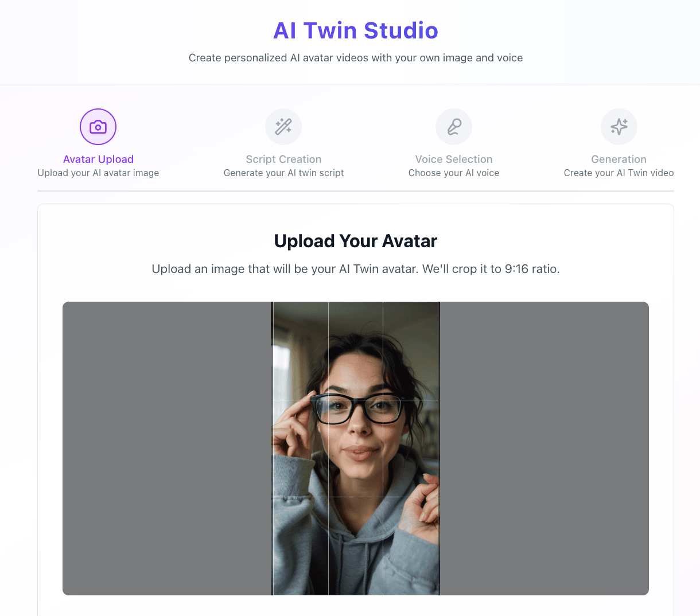Click the left edge of crop frame
700x616 pixels.
(273, 449)
